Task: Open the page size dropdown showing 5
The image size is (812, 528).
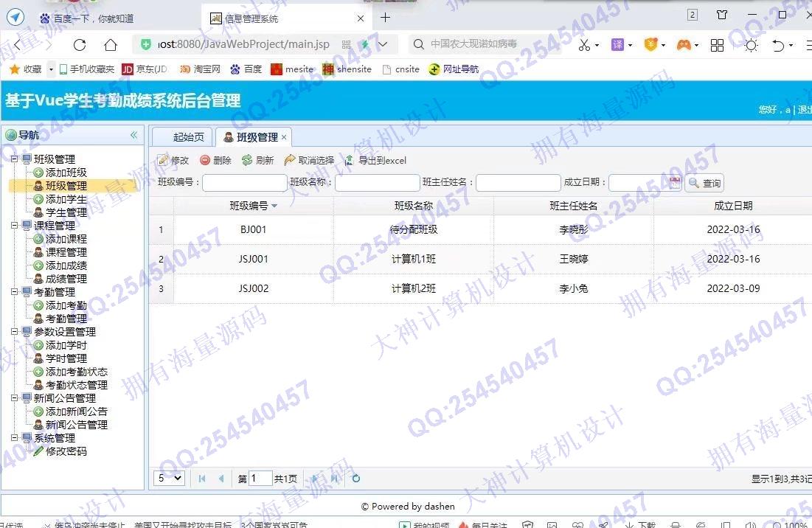Action: [170, 479]
